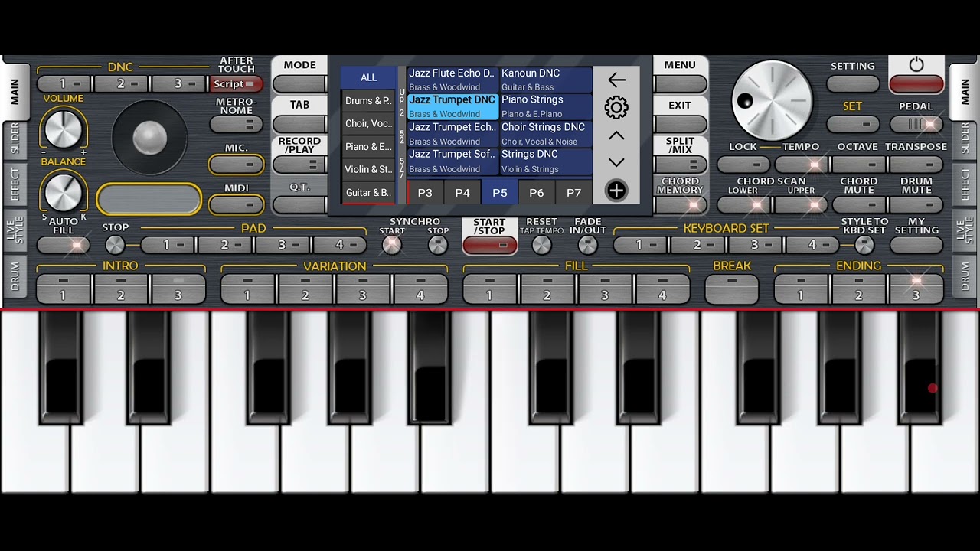Tap the Start/Stop button

pos(490,246)
